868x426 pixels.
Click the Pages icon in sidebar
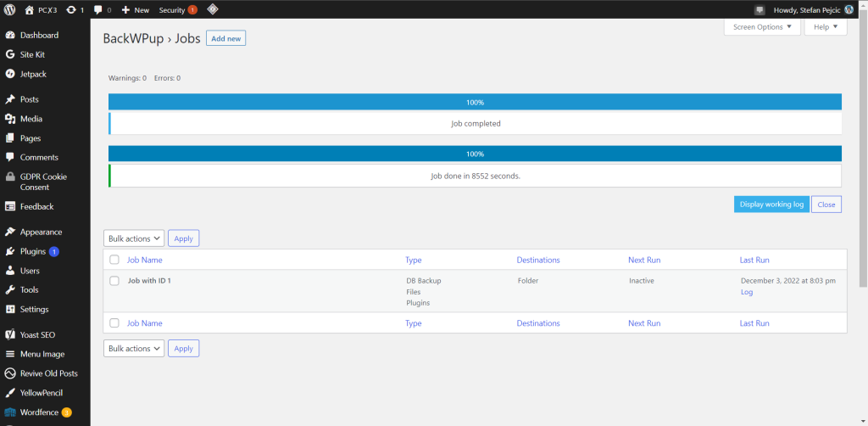(x=10, y=138)
